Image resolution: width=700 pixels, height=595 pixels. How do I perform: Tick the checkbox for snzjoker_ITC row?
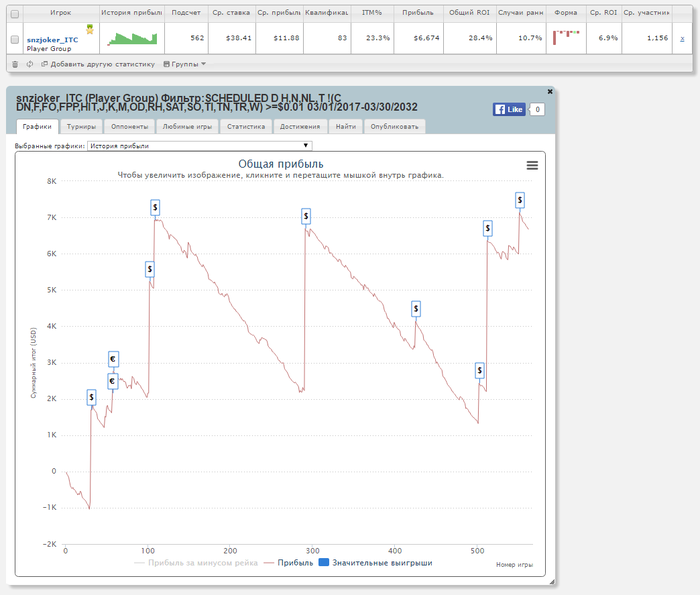point(15,39)
